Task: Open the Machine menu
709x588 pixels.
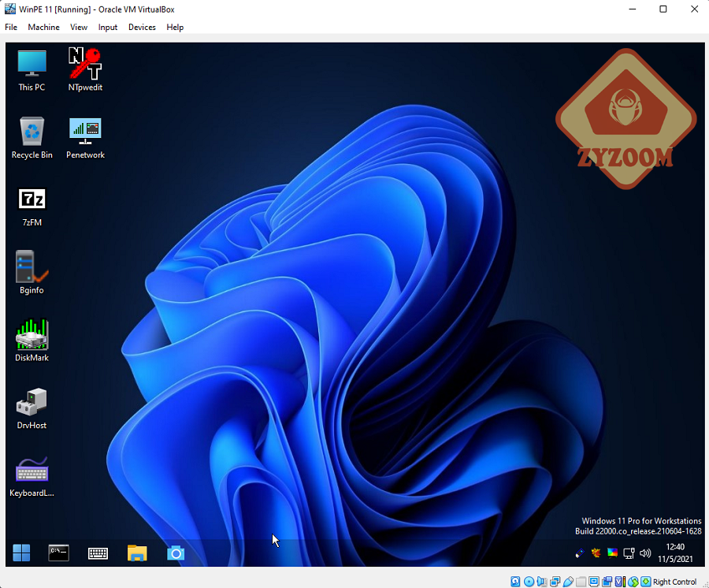Action: point(43,27)
